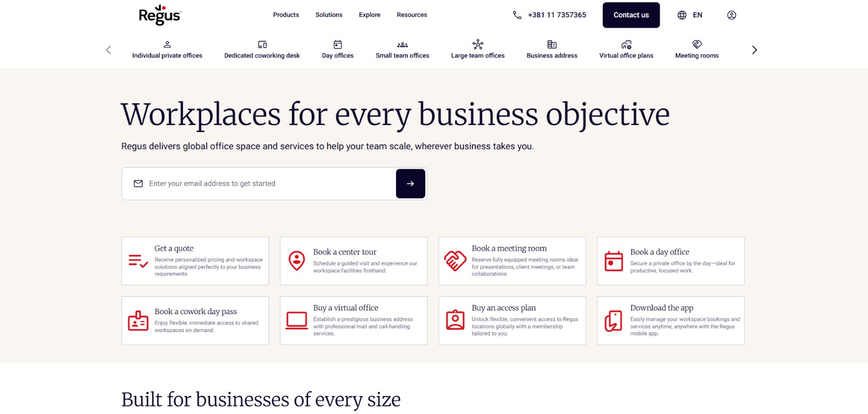The image size is (868, 414).
Task: Call the phone number +381 11 7357365
Action: click(557, 15)
